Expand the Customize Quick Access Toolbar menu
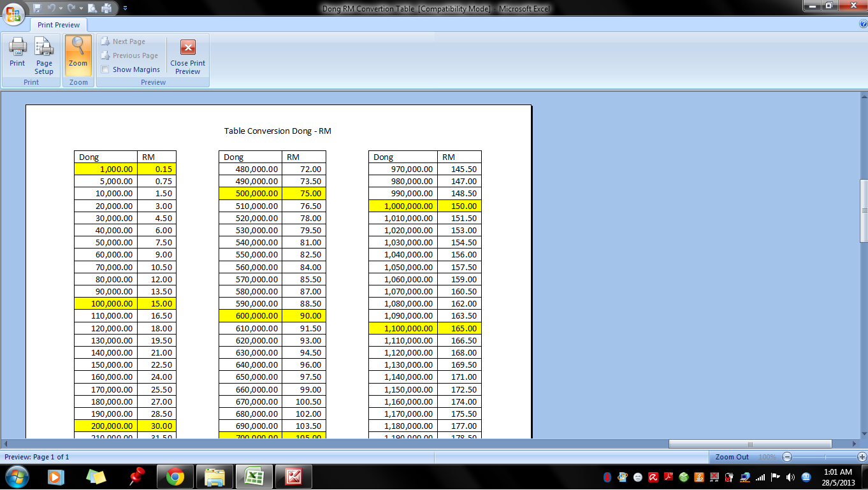Viewport: 868px width, 490px height. tap(125, 8)
